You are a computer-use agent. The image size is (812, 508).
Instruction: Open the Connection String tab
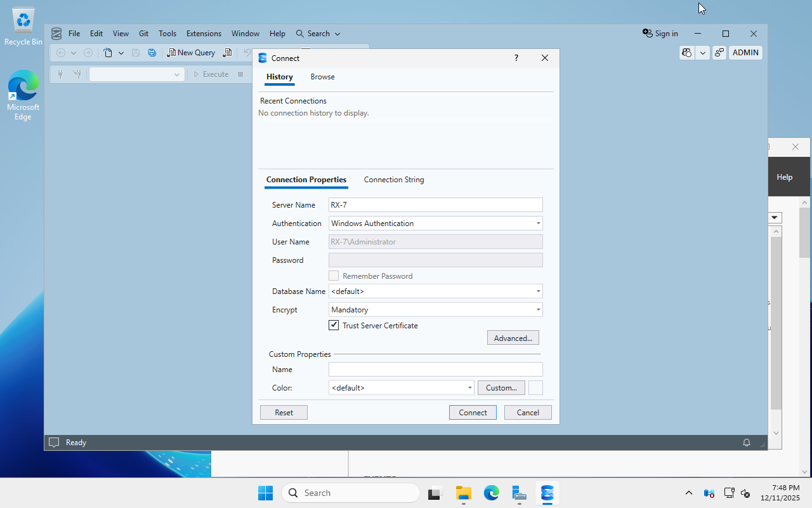click(393, 180)
